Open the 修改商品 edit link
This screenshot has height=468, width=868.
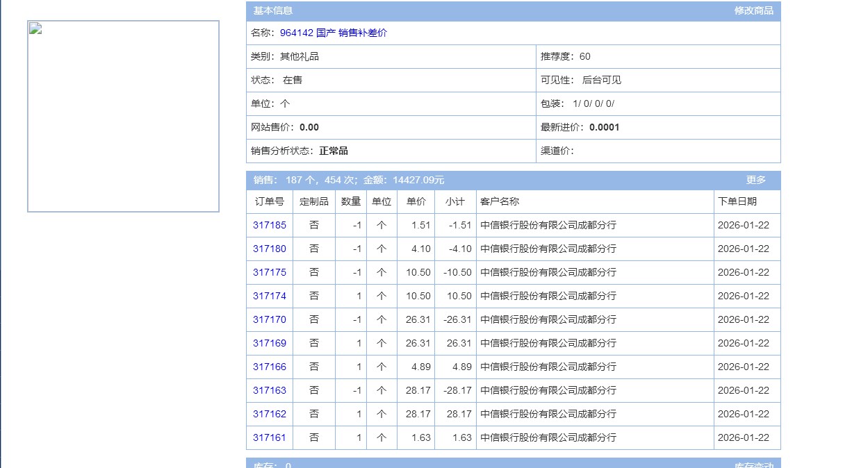[753, 11]
